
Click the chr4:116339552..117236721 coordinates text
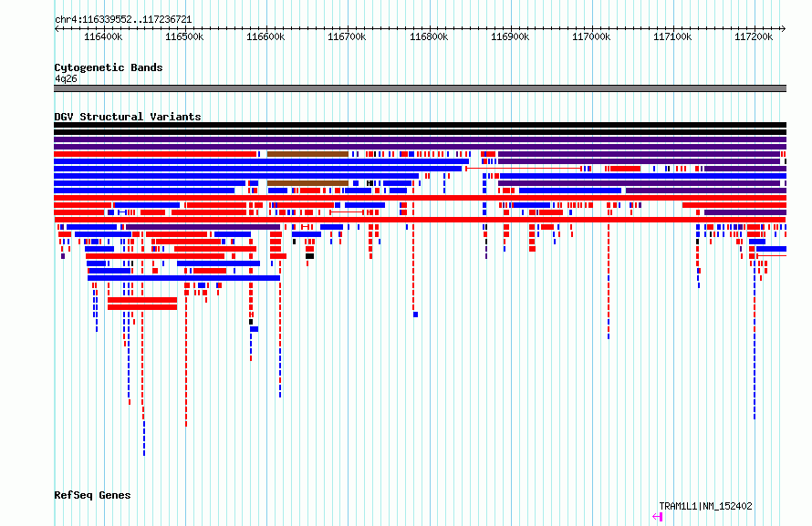pos(123,20)
